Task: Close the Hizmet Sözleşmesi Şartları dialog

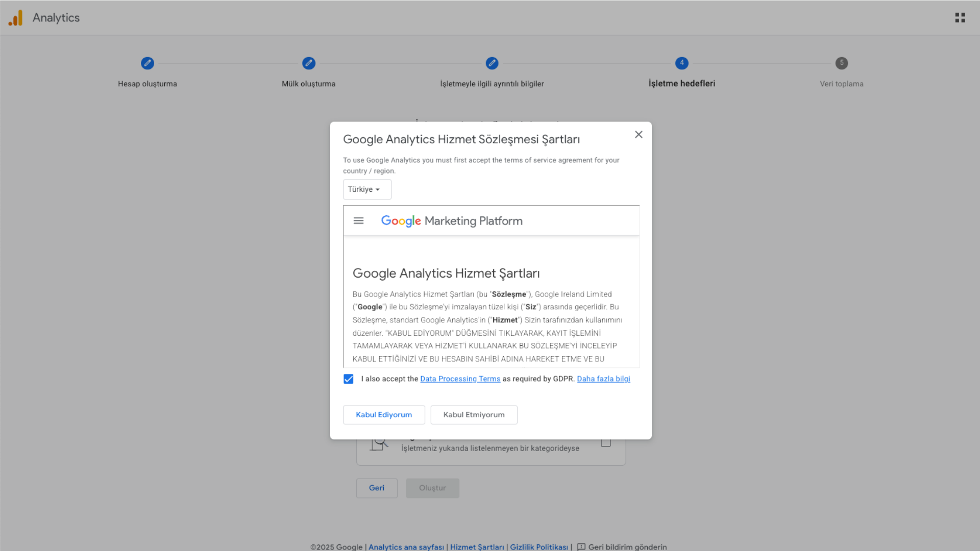Action: point(639,135)
